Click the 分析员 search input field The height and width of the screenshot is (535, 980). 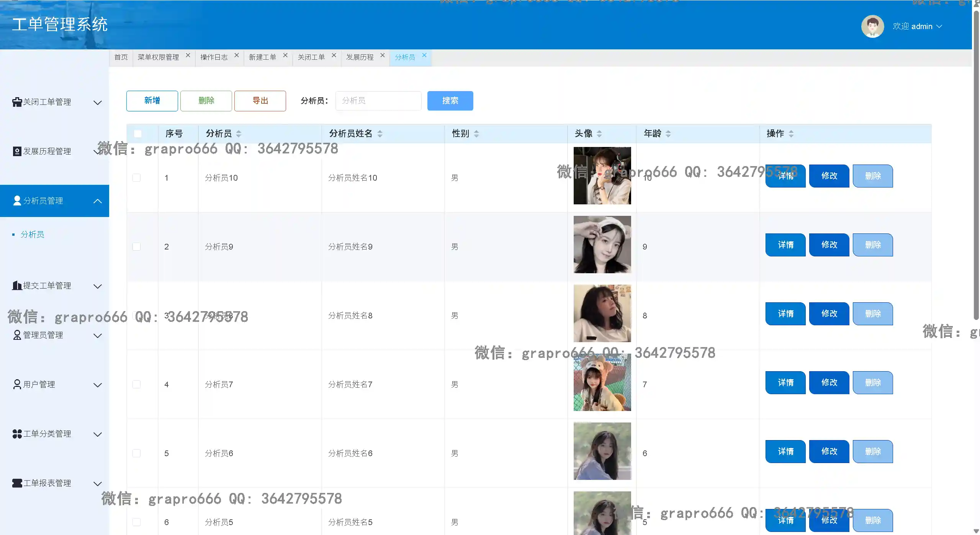[x=378, y=101]
